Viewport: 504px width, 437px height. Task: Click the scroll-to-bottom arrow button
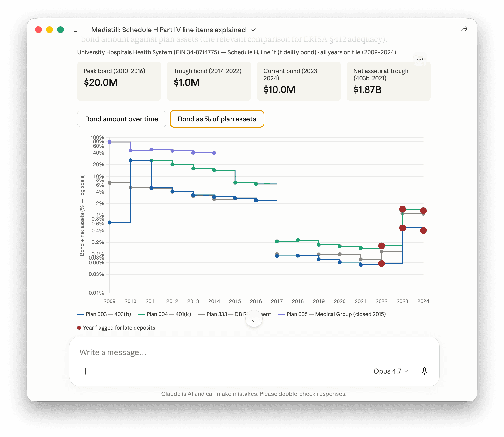[x=254, y=318]
